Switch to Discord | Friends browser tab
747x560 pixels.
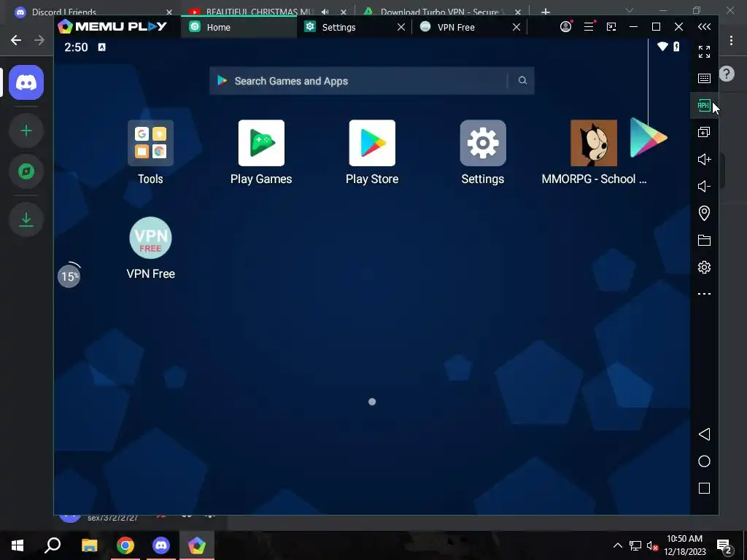[93, 12]
